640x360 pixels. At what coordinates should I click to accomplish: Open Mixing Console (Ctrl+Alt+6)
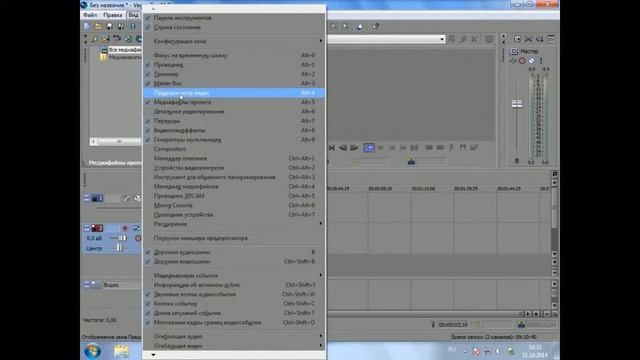tap(235, 205)
